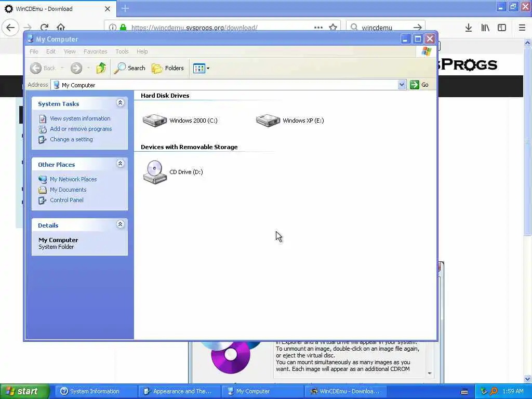Viewport: 532px width, 399px height.
Task: Toggle the Folders pane button
Action: (168, 68)
